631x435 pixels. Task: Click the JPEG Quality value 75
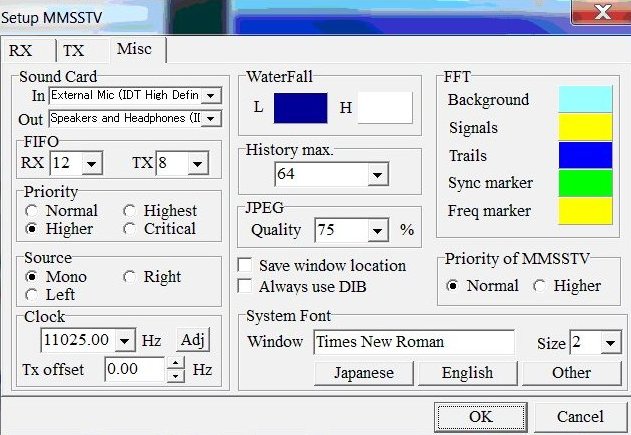pos(342,231)
